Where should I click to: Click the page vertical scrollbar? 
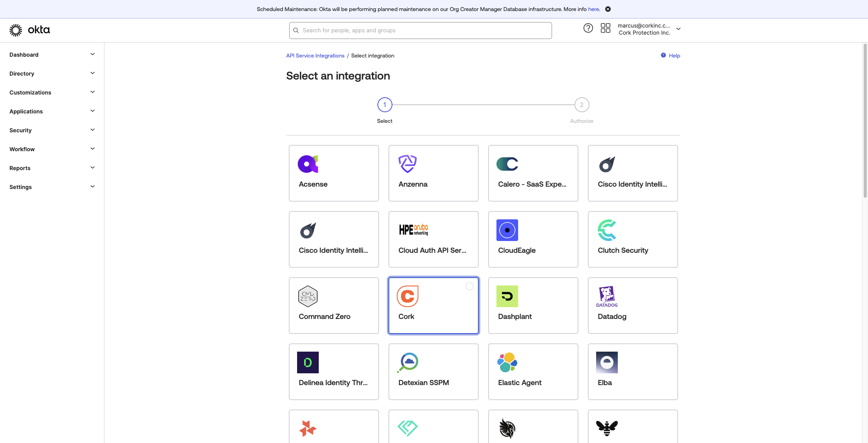click(865, 120)
